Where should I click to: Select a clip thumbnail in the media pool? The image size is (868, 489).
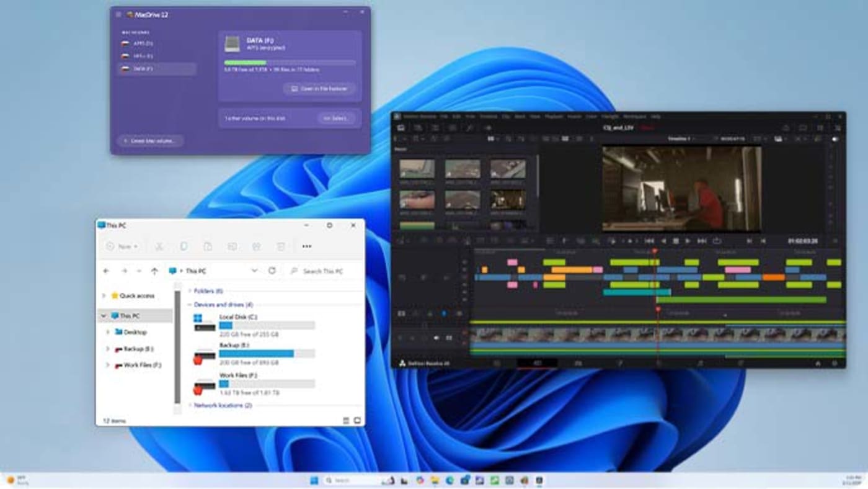click(x=417, y=168)
